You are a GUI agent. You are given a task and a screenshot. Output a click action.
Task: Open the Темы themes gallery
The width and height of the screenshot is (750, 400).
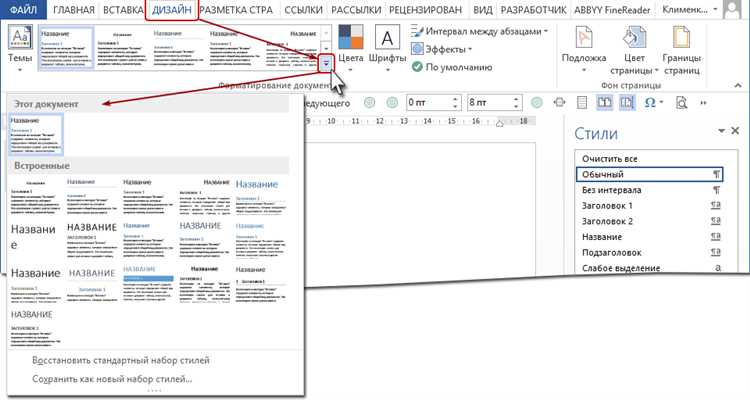tap(20, 49)
